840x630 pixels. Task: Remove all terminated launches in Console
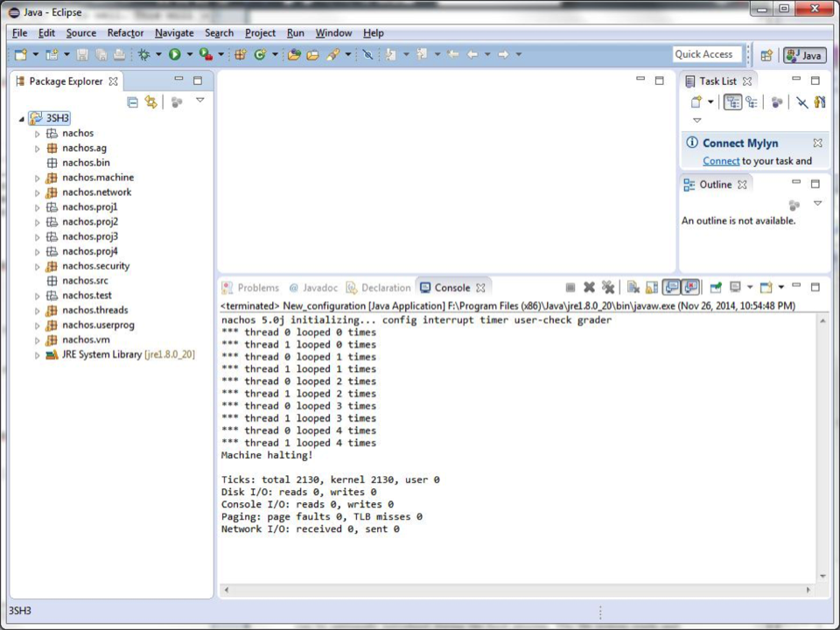[608, 288]
